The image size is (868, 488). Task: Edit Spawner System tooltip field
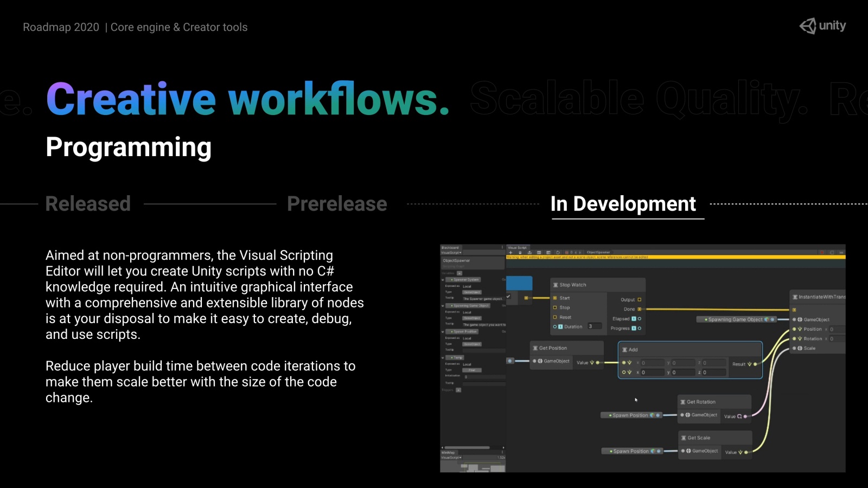click(483, 299)
